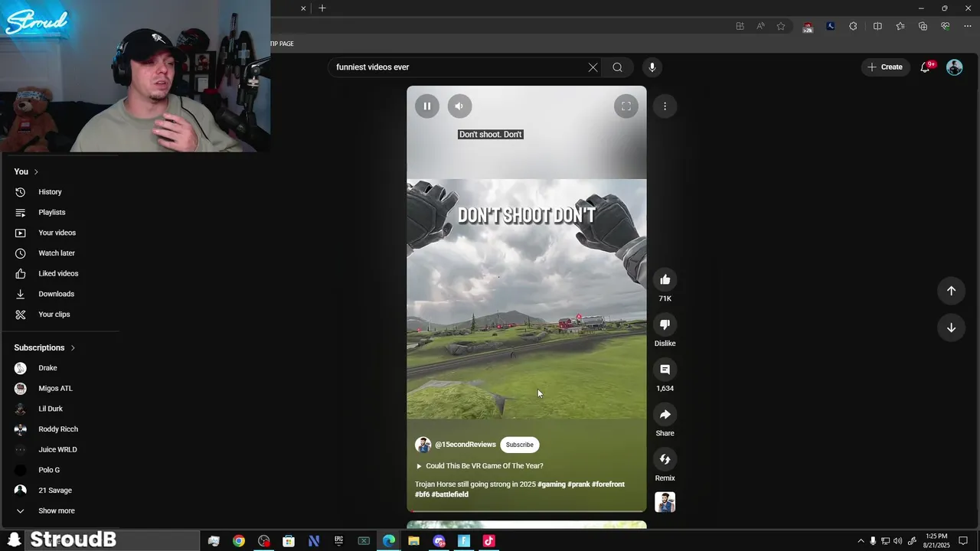Open the browser Settings and more menu
980x551 pixels.
tap(968, 26)
